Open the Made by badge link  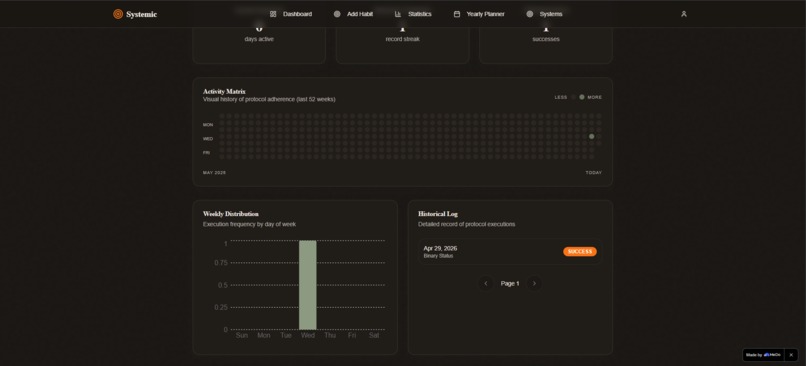[x=763, y=355]
